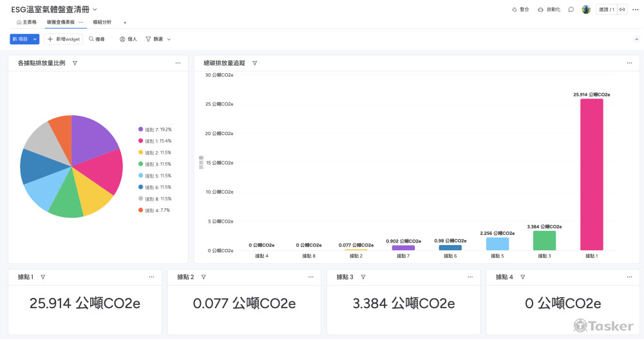Click the pink 據點 1 bar

point(591,174)
